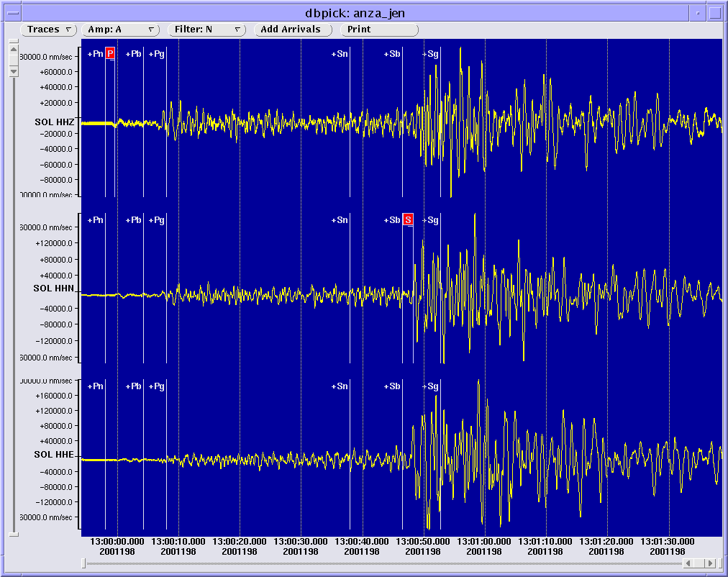728x577 pixels.
Task: Click the vertical trace scrollbar track
Action: (x=14, y=304)
